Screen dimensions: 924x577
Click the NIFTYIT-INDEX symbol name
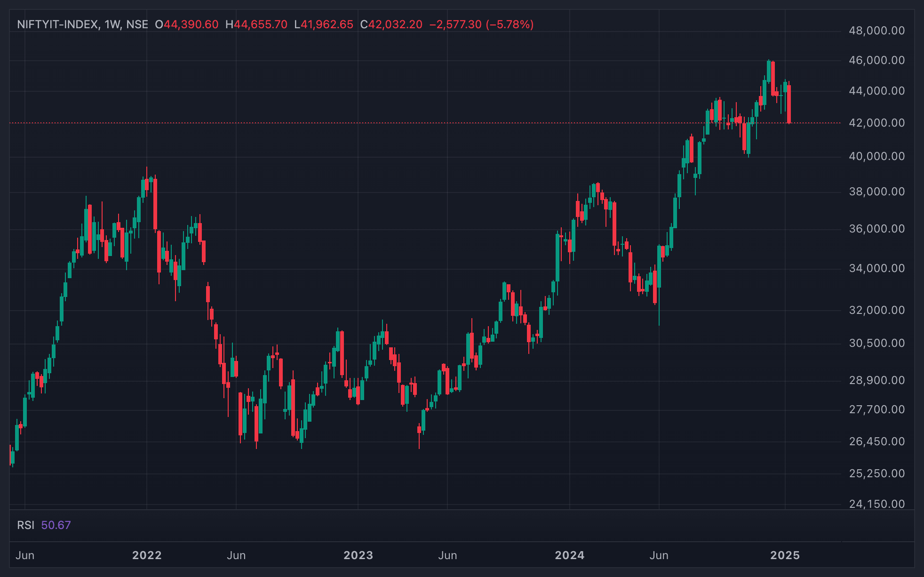[x=57, y=24]
